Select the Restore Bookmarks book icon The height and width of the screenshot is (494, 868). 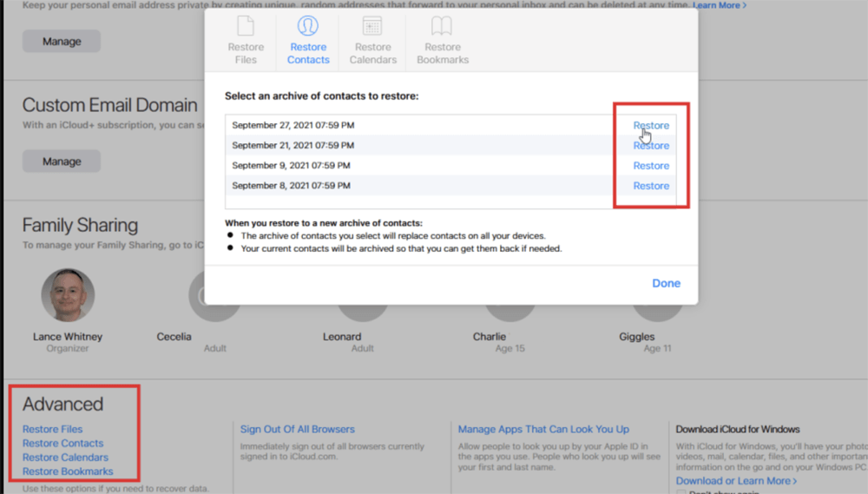click(442, 26)
